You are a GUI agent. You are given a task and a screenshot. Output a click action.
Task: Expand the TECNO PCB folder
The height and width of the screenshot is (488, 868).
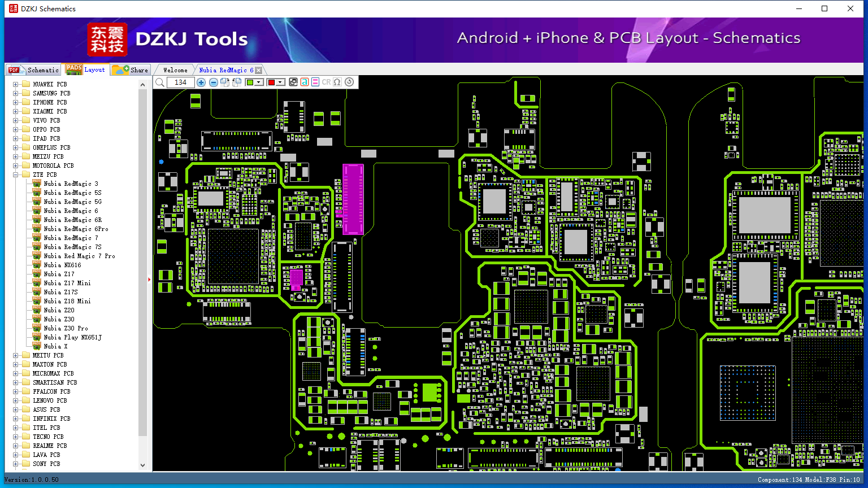point(16,437)
